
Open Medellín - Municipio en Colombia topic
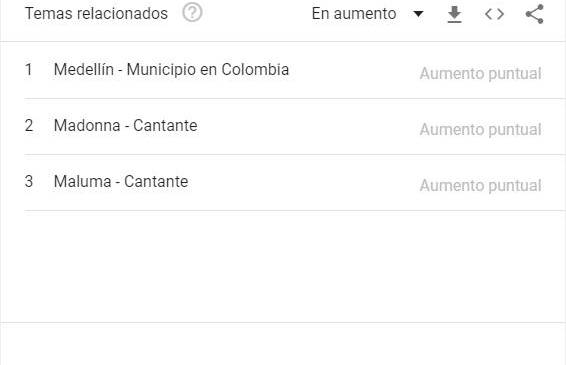coord(171,70)
